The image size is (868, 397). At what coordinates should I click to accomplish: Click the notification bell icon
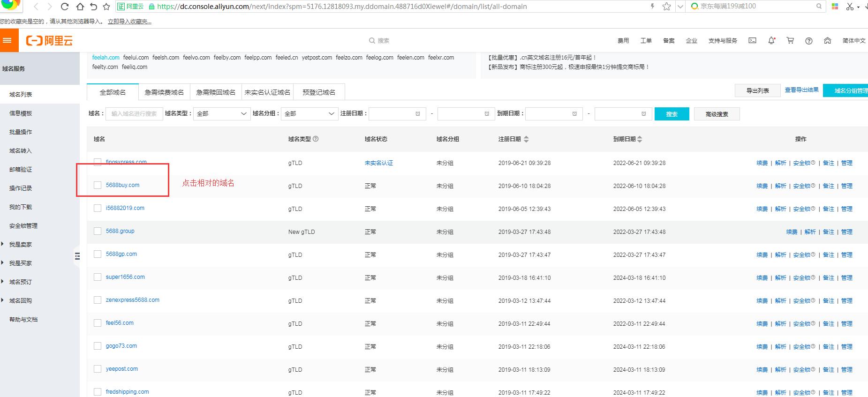[x=771, y=41]
